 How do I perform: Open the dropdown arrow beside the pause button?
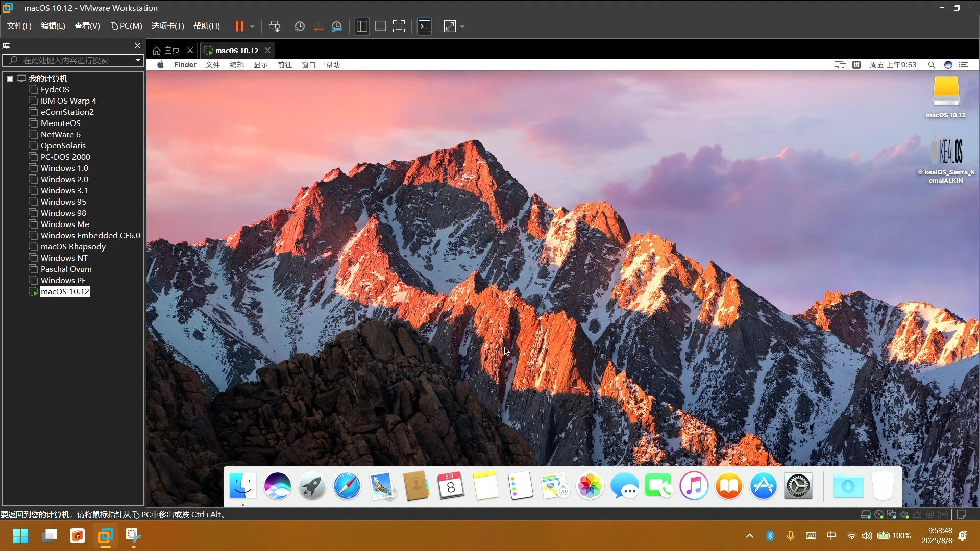(252, 27)
